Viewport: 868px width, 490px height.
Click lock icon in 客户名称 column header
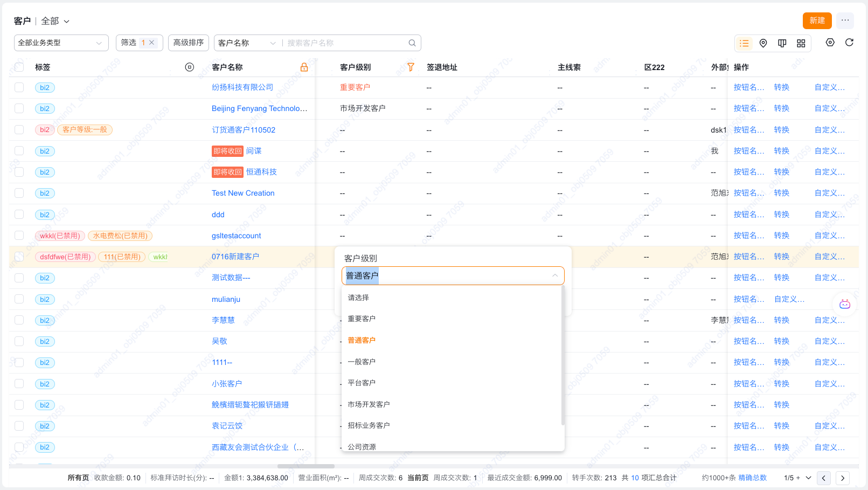304,67
